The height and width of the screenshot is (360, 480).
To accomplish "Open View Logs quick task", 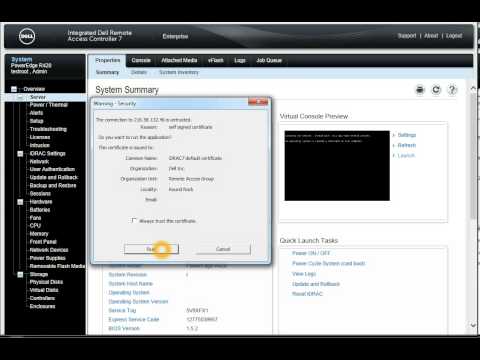I will coord(304,274).
